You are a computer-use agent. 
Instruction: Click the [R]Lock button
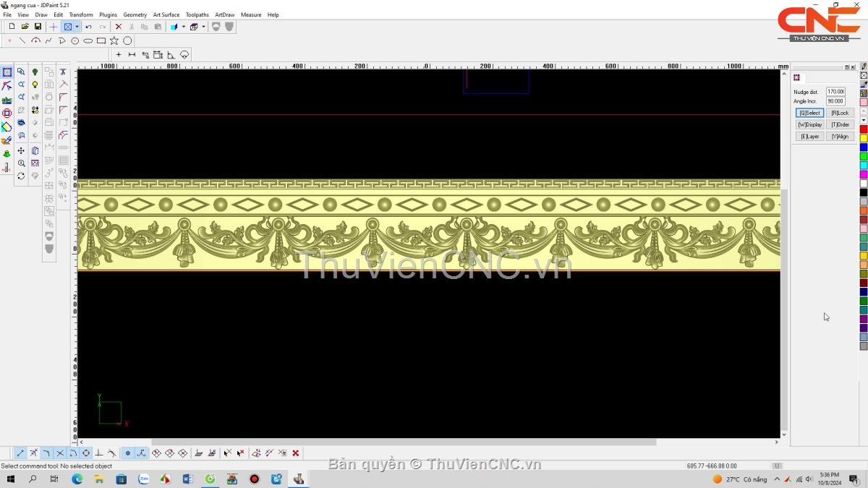[x=840, y=113]
